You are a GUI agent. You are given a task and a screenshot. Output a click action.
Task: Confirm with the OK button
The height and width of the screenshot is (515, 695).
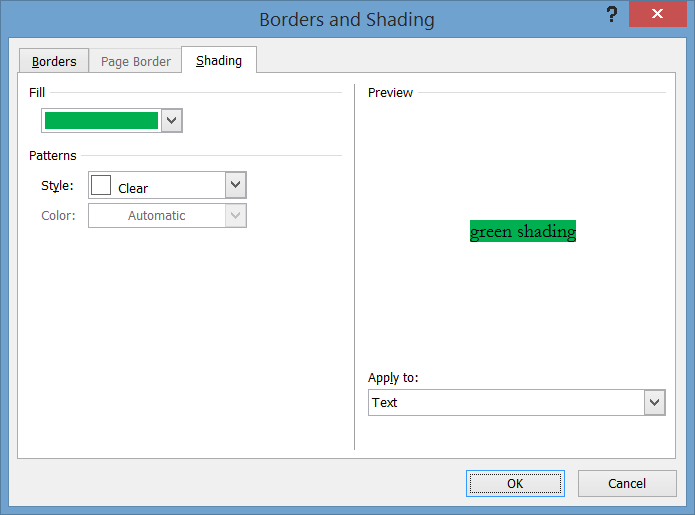coord(515,483)
